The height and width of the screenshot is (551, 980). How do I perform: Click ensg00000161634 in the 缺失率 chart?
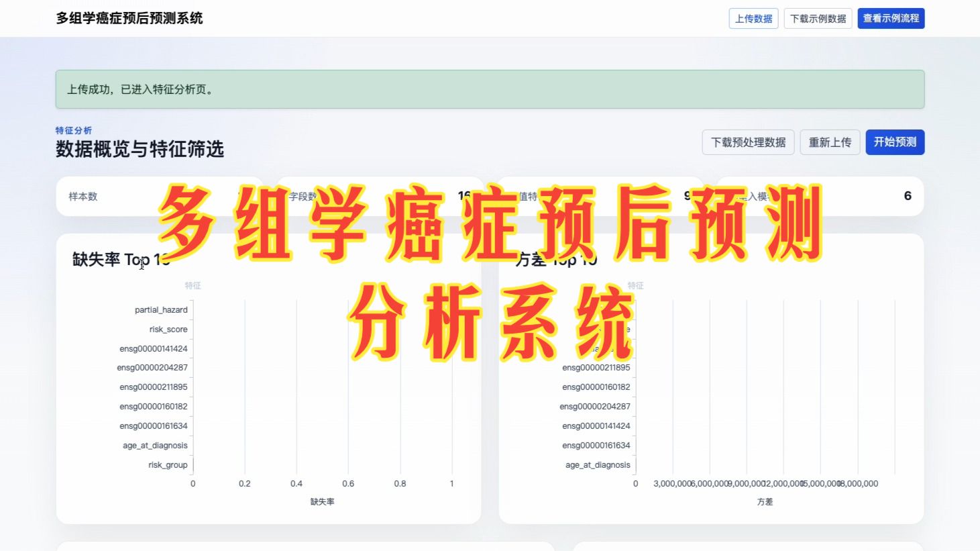(154, 426)
